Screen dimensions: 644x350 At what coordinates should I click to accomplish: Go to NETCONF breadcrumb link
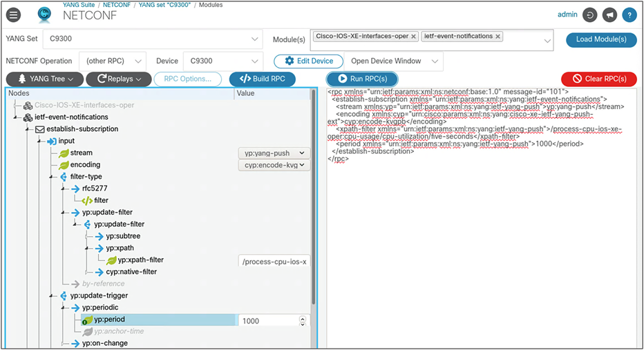[x=117, y=5]
